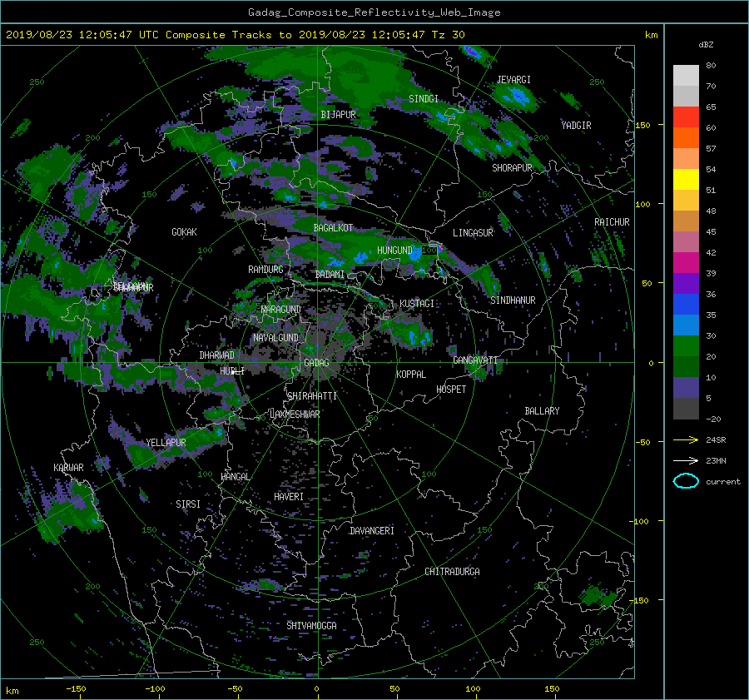This screenshot has height=700, width=749.
Task: Click the BAGALKOT label
Action: [333, 228]
